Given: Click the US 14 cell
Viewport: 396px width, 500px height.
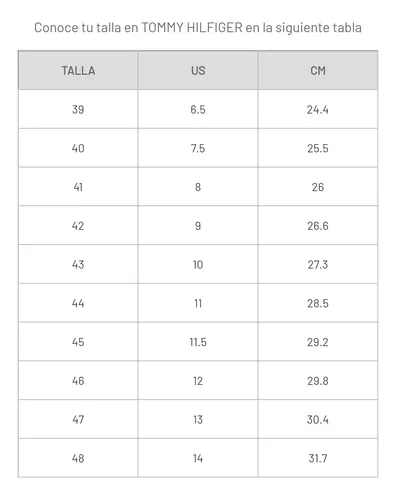Looking at the screenshot, I should click(x=198, y=458).
